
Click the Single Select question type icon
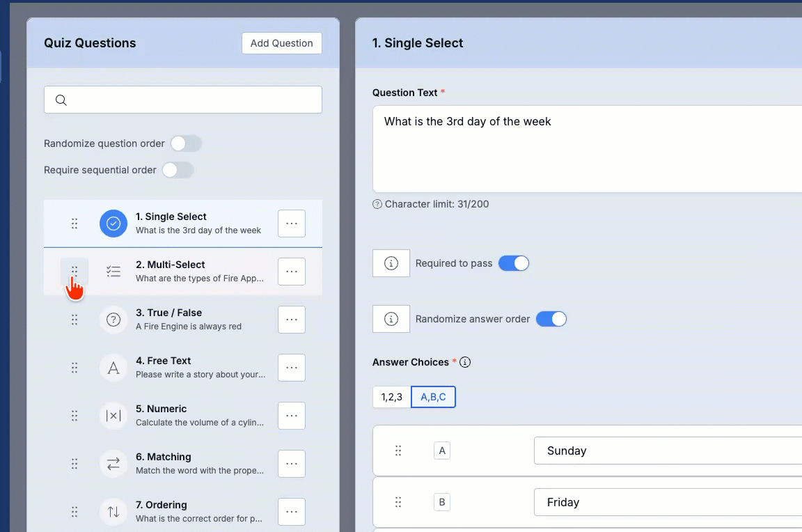point(113,224)
